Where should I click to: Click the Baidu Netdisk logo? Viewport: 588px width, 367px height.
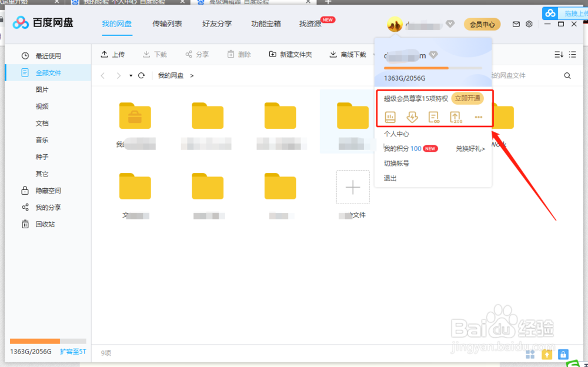pyautogui.click(x=43, y=23)
